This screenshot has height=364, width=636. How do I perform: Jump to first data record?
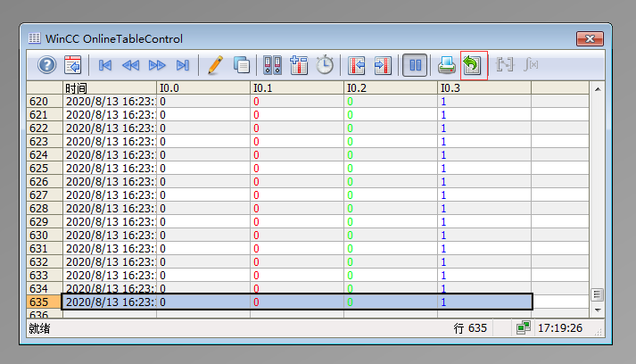pos(105,65)
